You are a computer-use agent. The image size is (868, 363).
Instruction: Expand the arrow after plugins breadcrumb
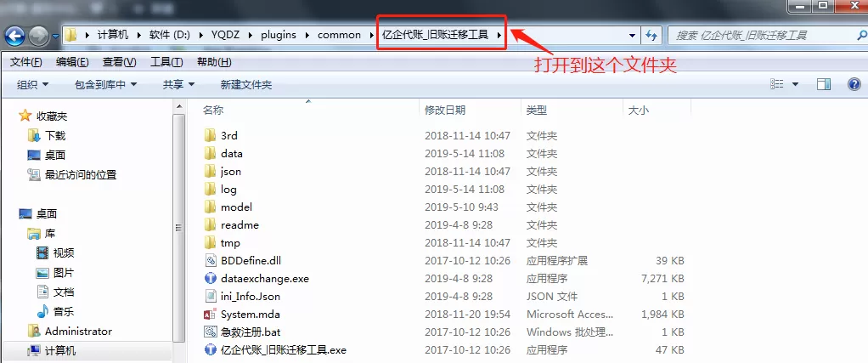[x=306, y=36]
